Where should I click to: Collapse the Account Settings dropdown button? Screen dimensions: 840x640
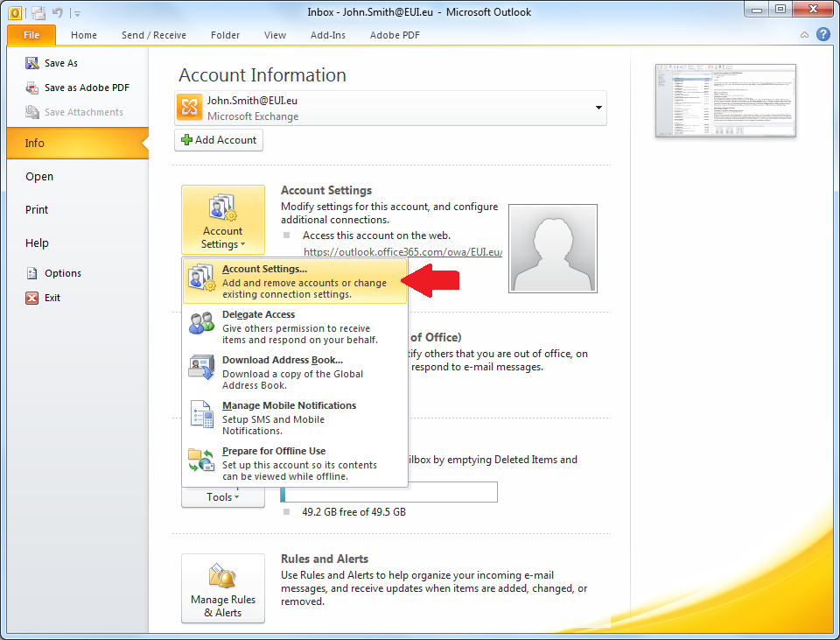(223, 220)
